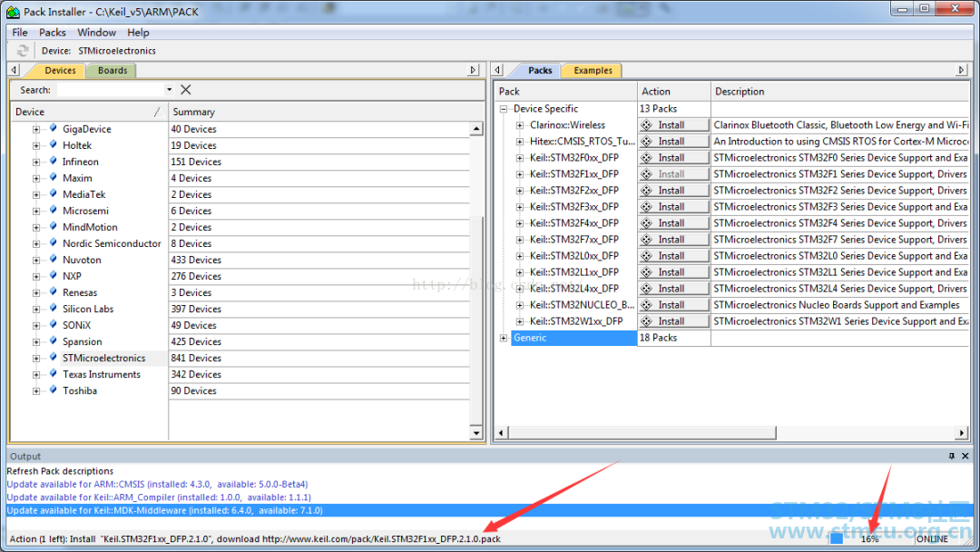Install the Keil::STM32W1xx_DFP pack
This screenshot has width=980, height=552.
pyautogui.click(x=673, y=321)
